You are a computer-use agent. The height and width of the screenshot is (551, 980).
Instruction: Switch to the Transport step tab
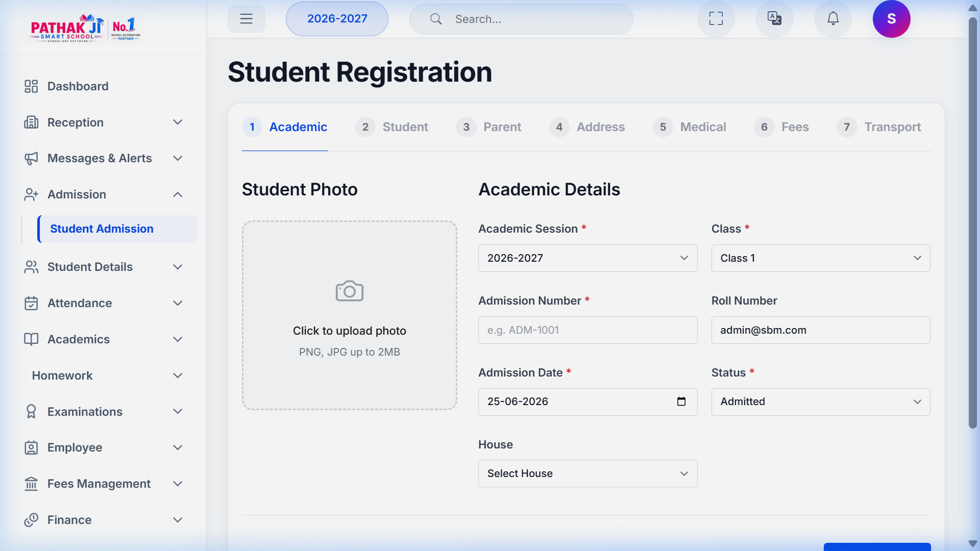point(879,127)
